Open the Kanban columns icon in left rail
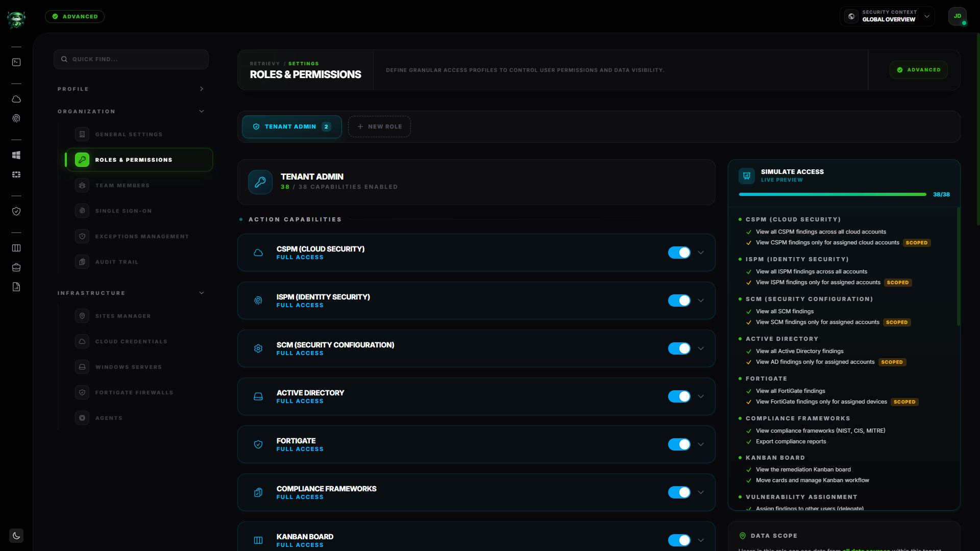 16,248
